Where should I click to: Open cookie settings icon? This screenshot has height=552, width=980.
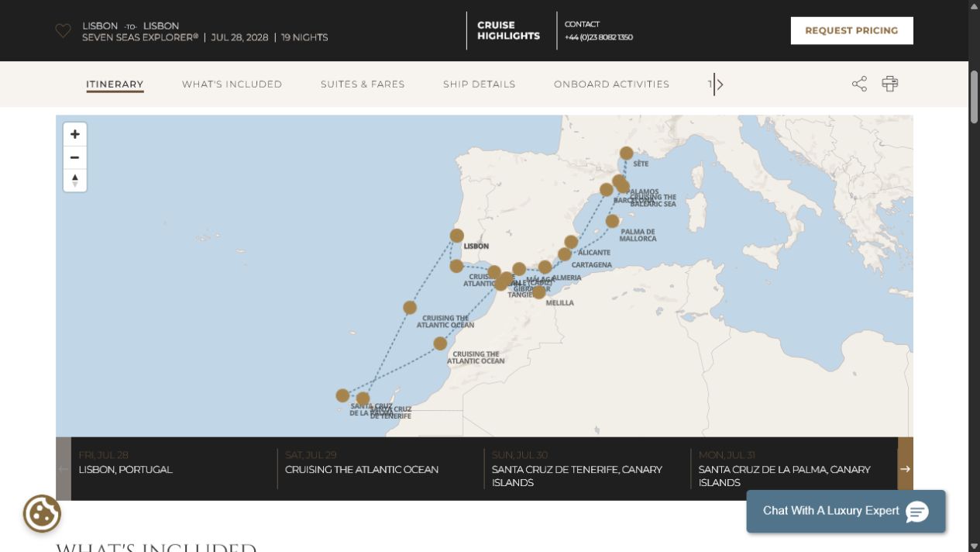pos(42,513)
